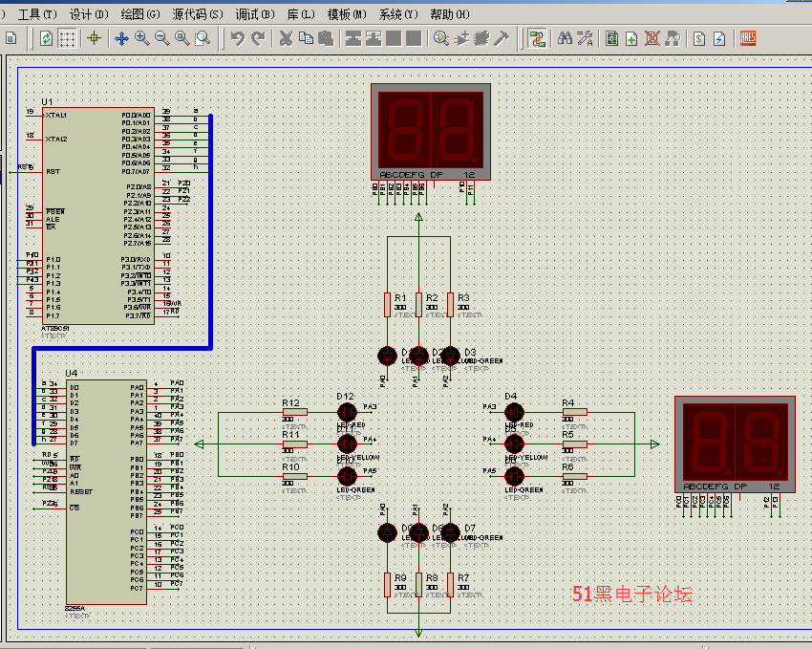Image resolution: width=812 pixels, height=649 pixels.
Task: Select the D4 red LED
Action: (x=514, y=412)
